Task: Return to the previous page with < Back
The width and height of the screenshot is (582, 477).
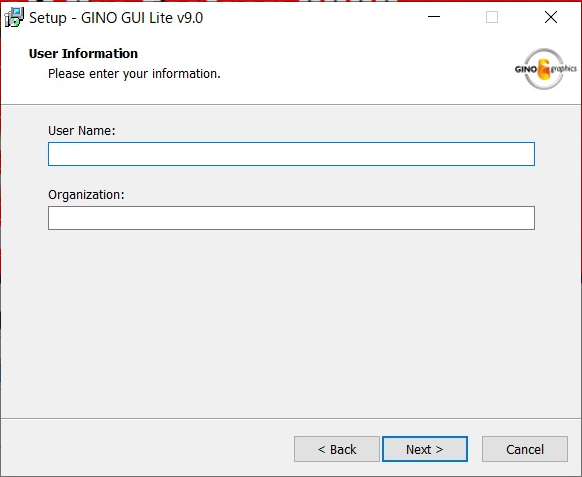Action: 337,449
